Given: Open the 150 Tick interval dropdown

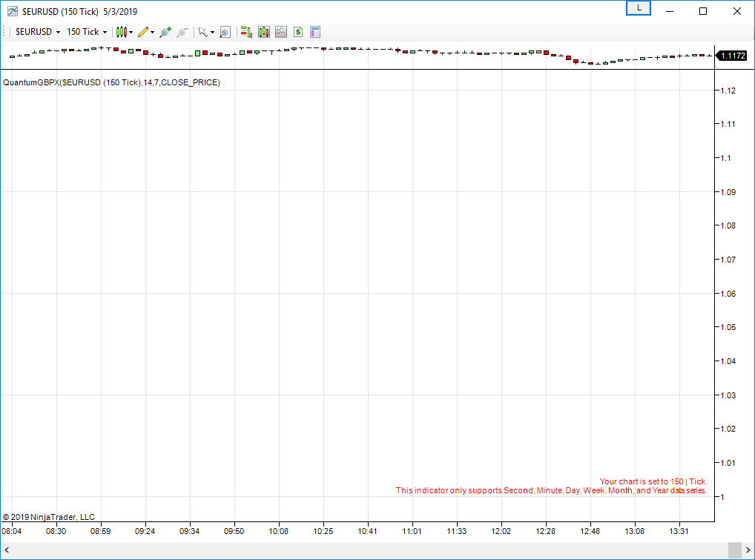Looking at the screenshot, I should tap(87, 32).
